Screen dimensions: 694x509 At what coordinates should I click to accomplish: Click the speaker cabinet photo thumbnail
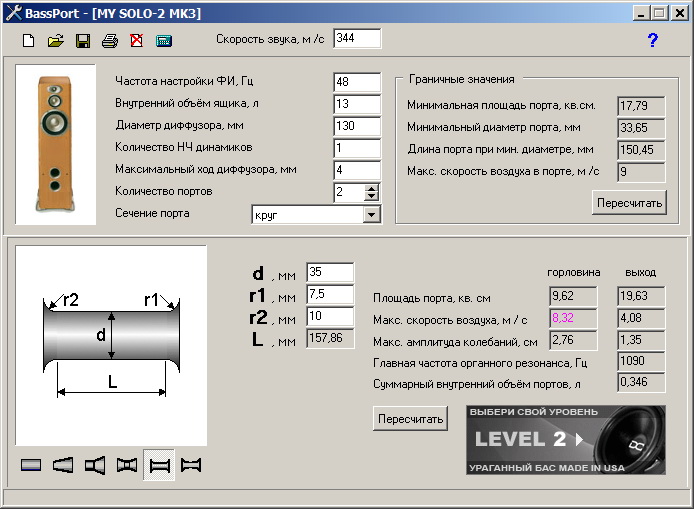tap(55, 144)
